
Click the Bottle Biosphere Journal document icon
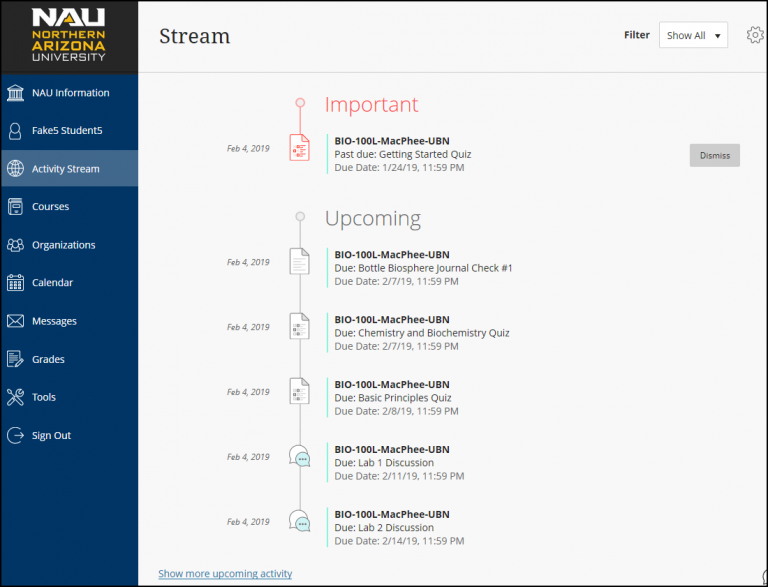point(299,262)
